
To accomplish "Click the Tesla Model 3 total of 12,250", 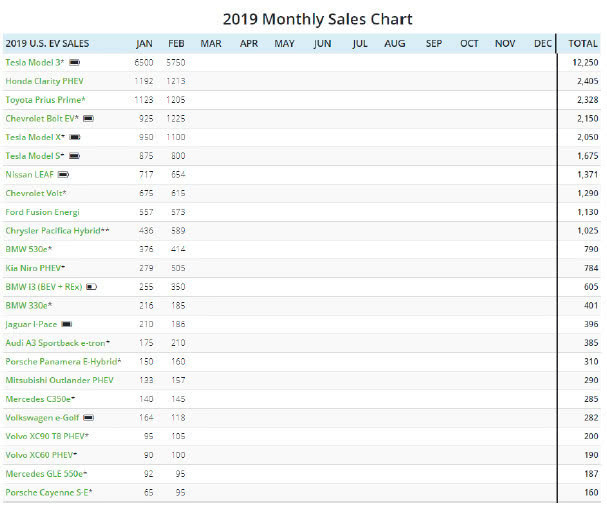I will pos(584,62).
